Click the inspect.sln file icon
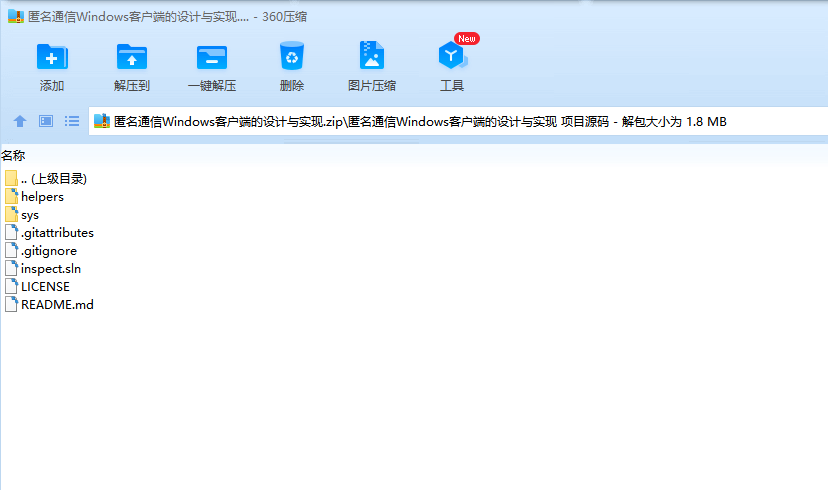828x490 pixels. coord(12,268)
